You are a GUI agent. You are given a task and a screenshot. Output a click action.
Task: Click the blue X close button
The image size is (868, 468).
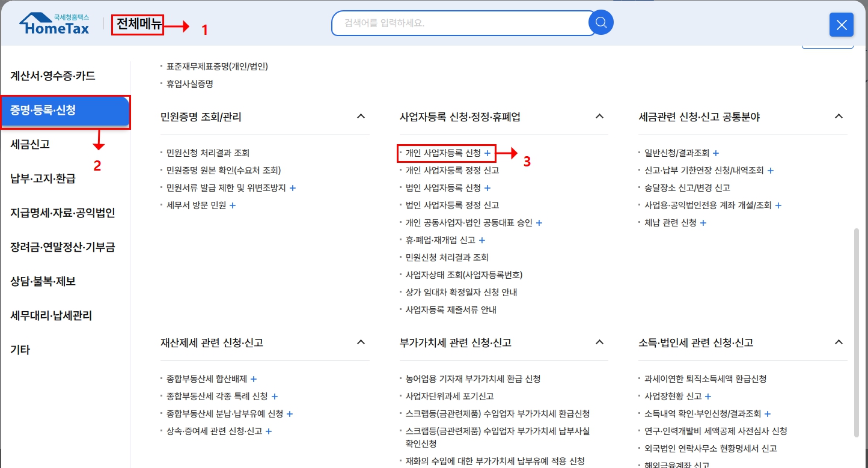(841, 25)
